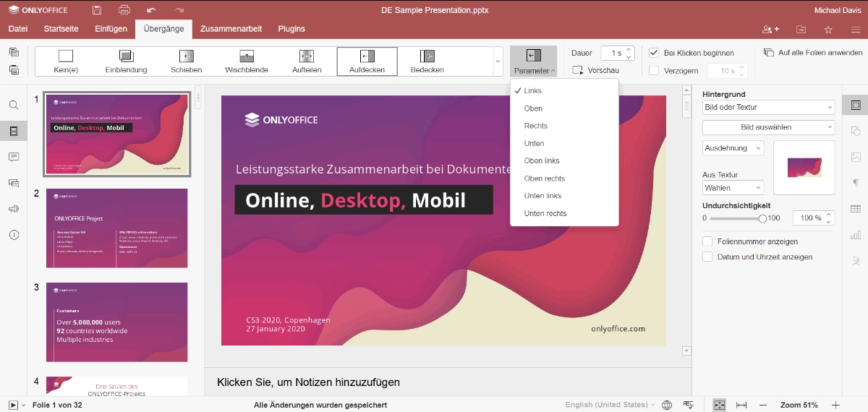Viewport: 868px width, 412px height.
Task: Open the About info icon
Action: tap(14, 235)
